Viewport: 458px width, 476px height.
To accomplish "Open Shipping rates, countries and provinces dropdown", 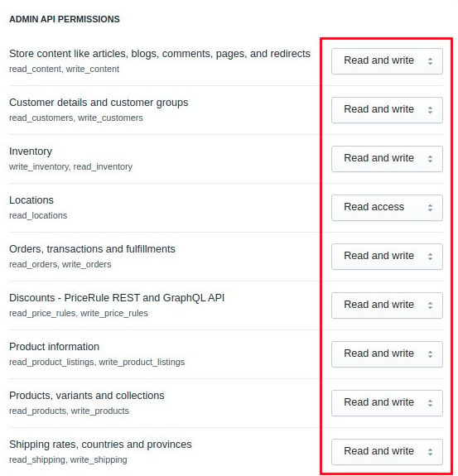I will [387, 452].
